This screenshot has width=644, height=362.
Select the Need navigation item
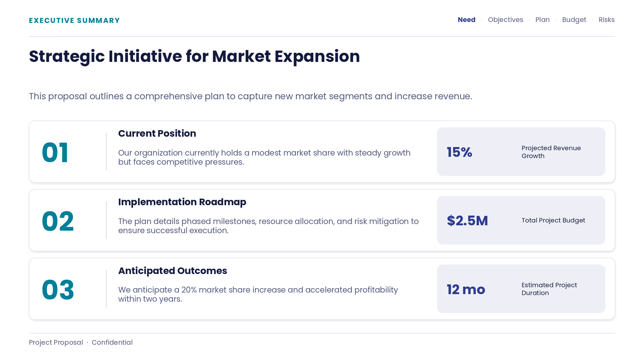coord(466,20)
